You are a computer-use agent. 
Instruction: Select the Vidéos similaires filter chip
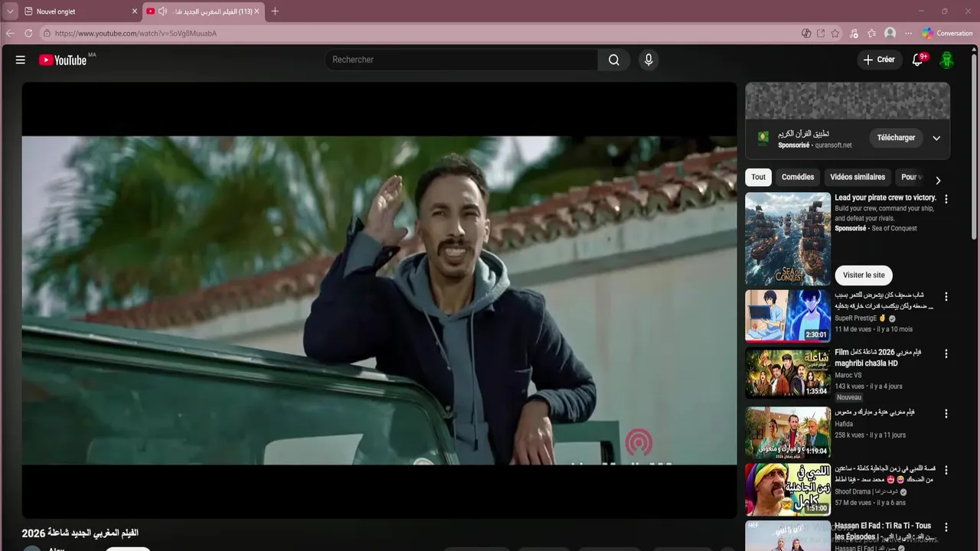click(x=857, y=177)
